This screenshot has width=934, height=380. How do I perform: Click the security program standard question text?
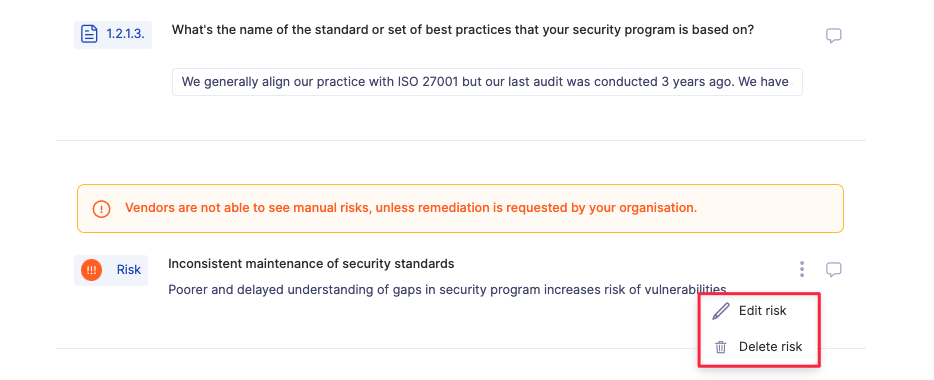(x=463, y=30)
